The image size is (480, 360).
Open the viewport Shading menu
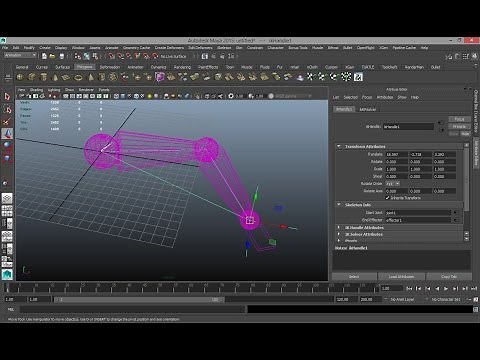(37, 90)
